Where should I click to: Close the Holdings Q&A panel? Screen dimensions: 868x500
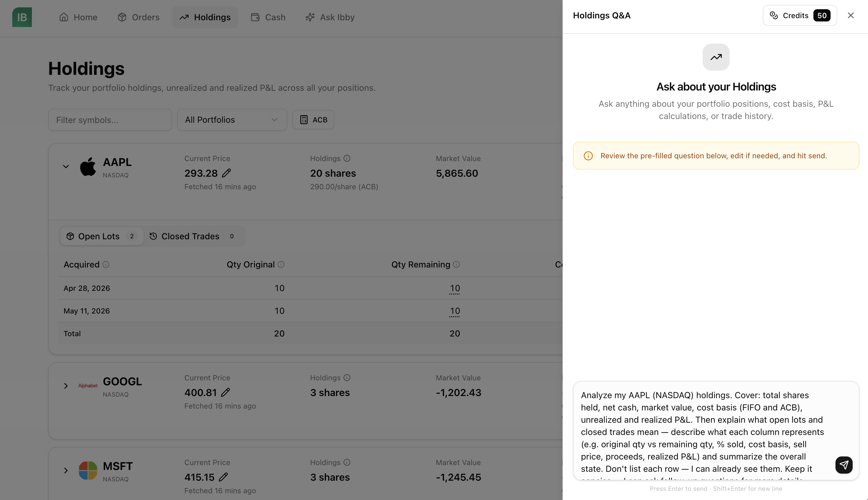coord(851,15)
